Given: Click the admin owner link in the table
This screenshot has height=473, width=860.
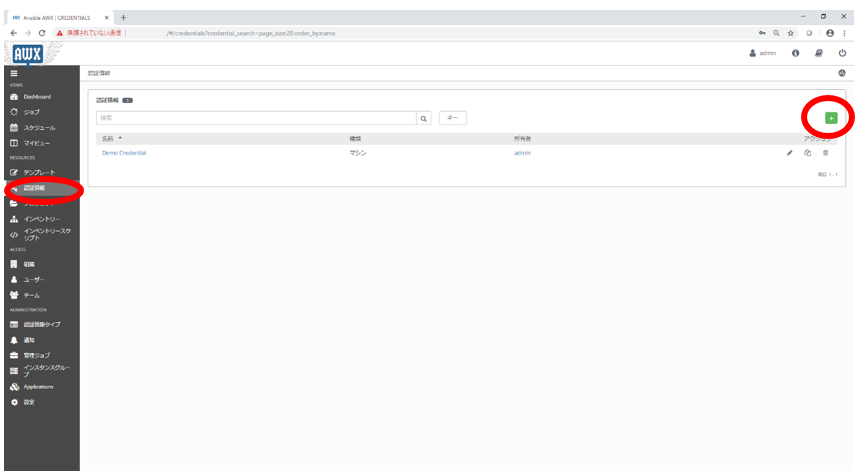Looking at the screenshot, I should pos(522,153).
